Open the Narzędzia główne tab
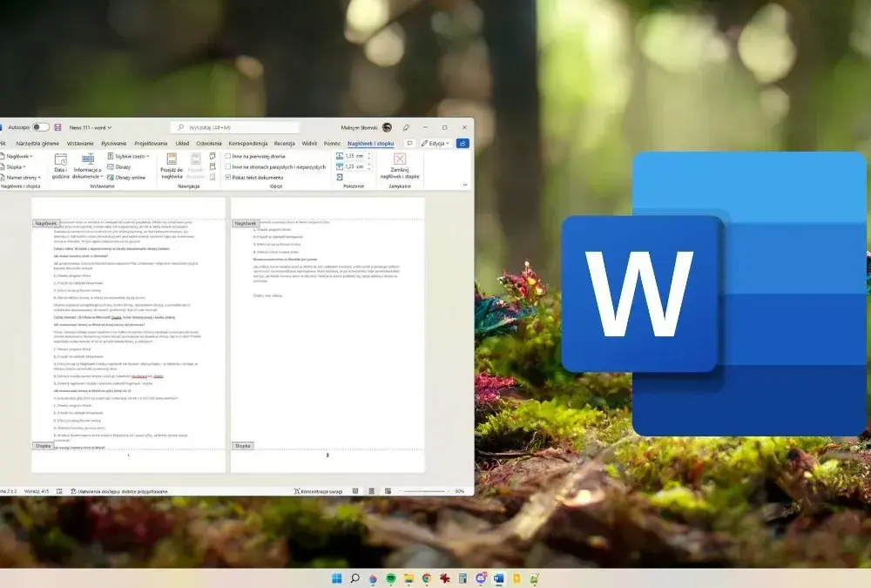The height and width of the screenshot is (588, 871). [x=37, y=144]
